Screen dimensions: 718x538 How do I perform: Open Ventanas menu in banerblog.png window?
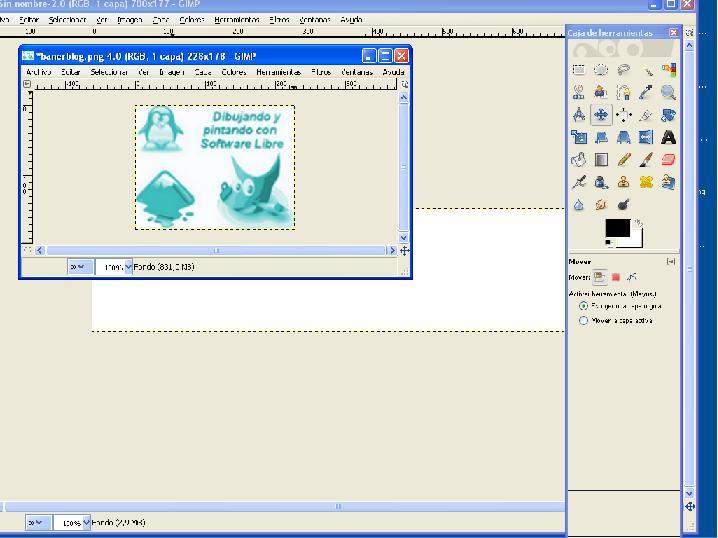tap(357, 72)
